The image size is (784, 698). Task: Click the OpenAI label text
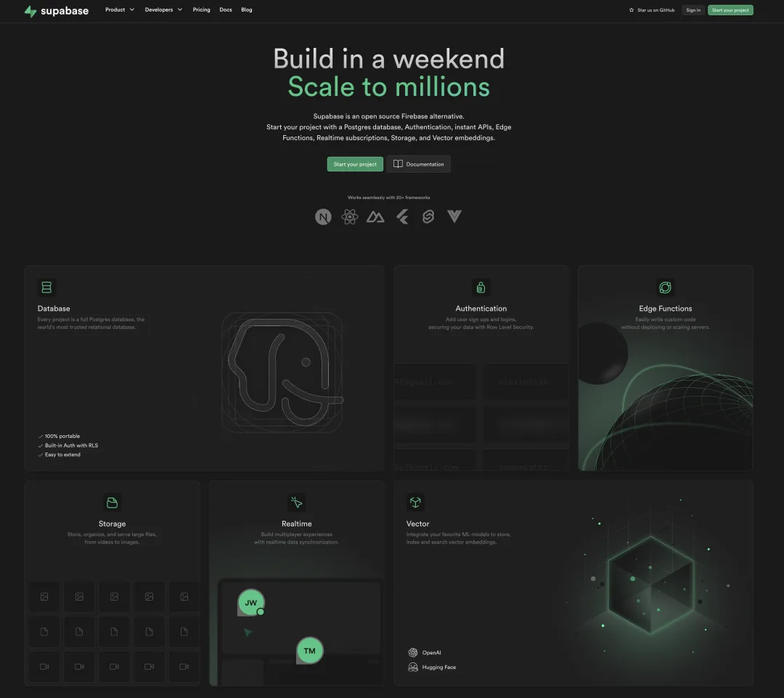[431, 652]
